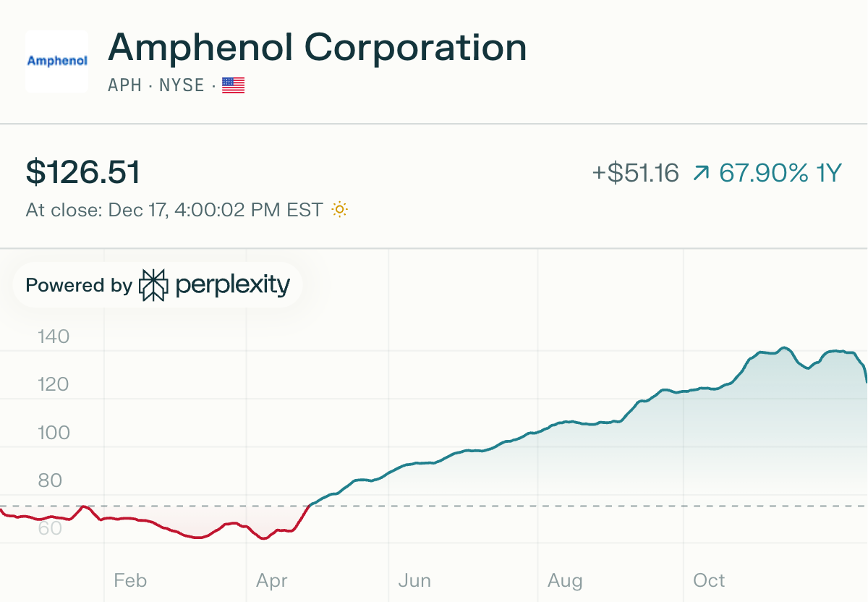Click the Apr label on chart axis
Image resolution: width=868 pixels, height=602 pixels.
click(x=272, y=580)
